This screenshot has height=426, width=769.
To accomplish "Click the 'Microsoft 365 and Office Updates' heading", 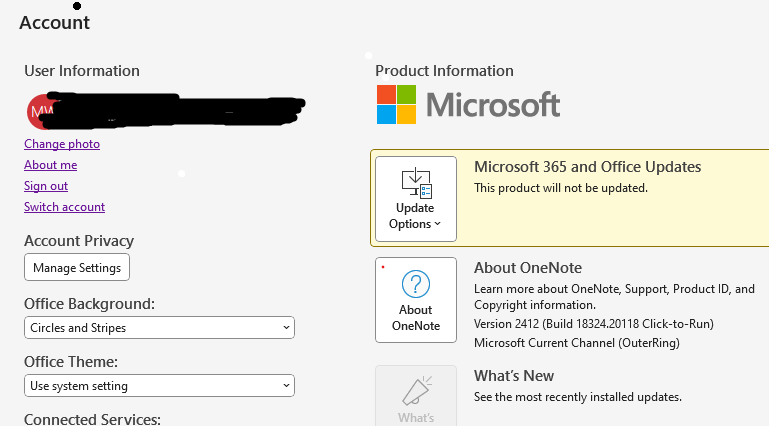I will 588,167.
